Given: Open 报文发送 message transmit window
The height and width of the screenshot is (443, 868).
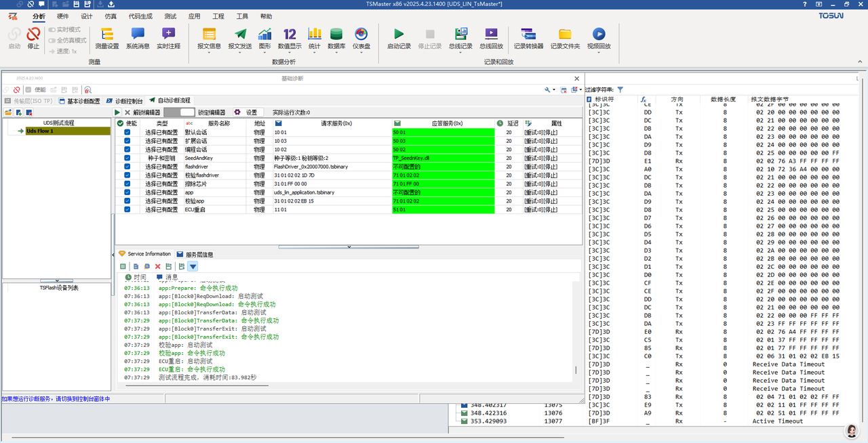Looking at the screenshot, I should (240, 39).
